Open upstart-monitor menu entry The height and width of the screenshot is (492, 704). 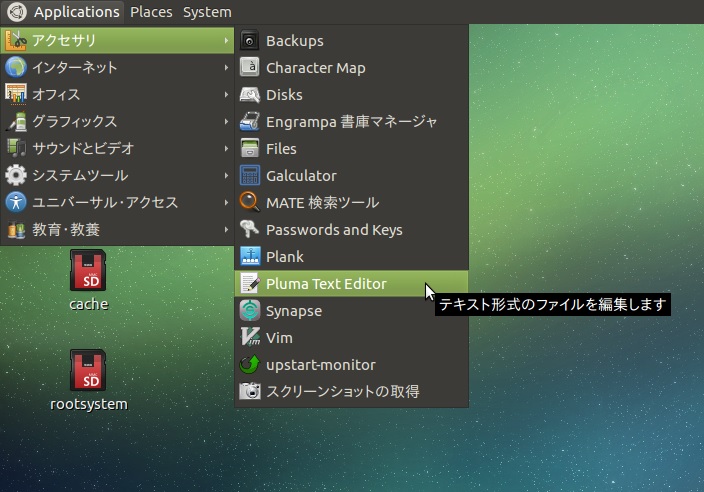coord(352,364)
